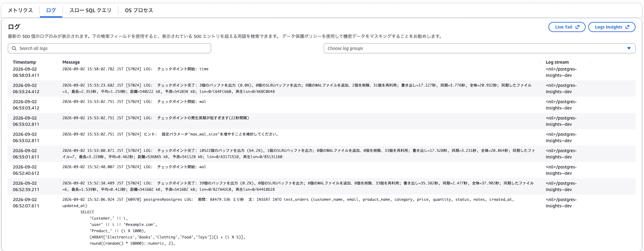The image size is (644, 251).
Task: Click the search magnifier icon
Action: pos(14,48)
